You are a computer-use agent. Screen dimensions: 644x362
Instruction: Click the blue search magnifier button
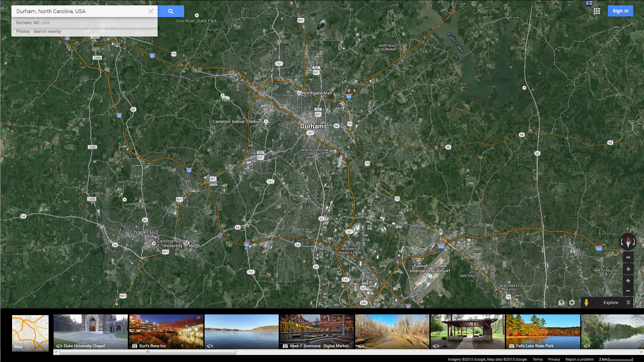coord(171,11)
